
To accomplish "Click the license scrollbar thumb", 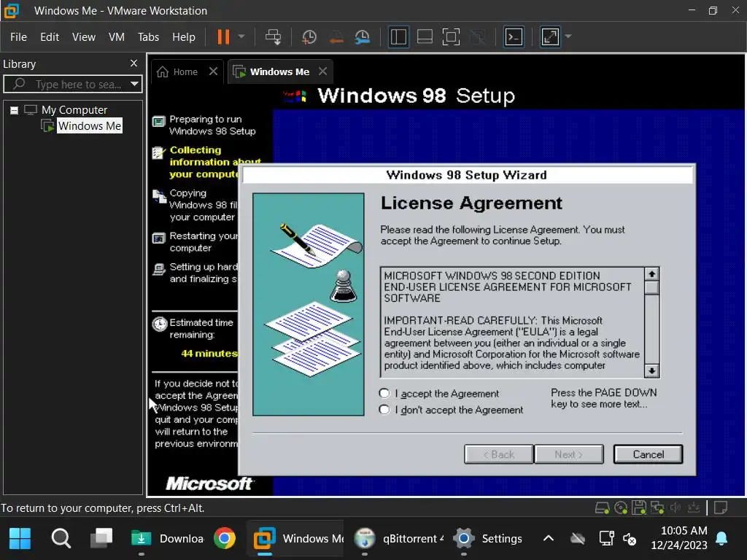I will point(651,287).
